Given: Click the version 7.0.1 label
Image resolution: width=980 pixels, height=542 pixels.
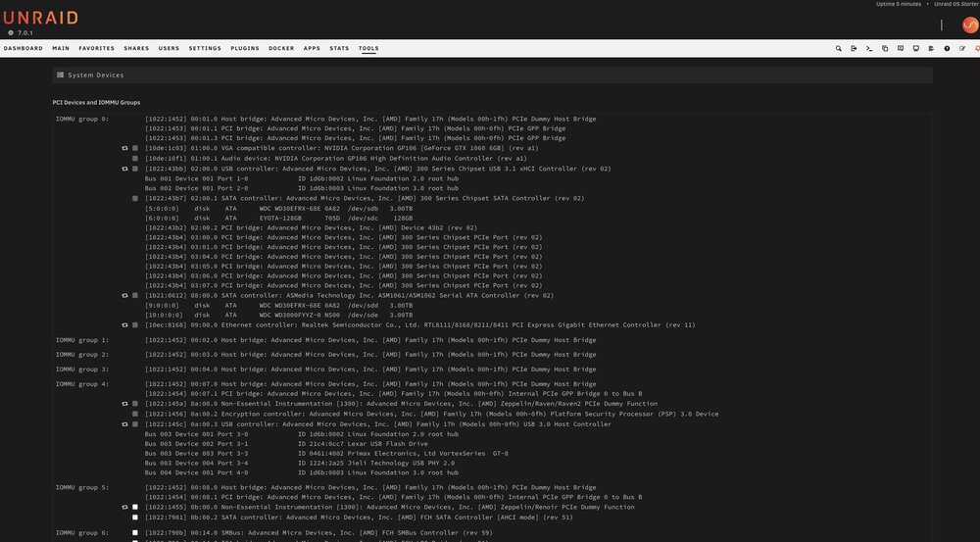Looking at the screenshot, I should click(x=25, y=33).
